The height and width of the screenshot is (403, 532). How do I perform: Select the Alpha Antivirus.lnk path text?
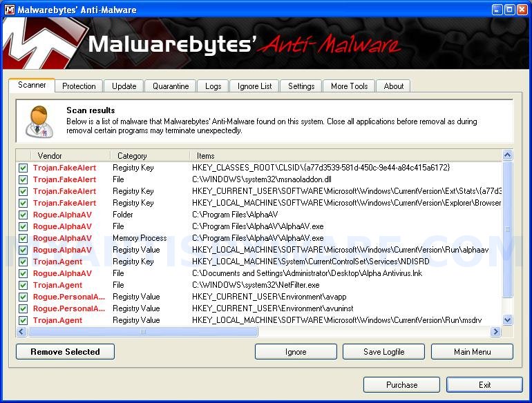pyautogui.click(x=307, y=273)
